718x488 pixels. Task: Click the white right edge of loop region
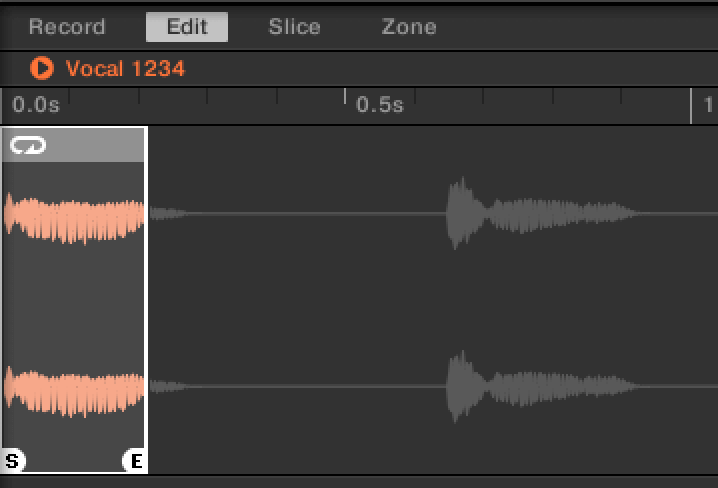146,300
